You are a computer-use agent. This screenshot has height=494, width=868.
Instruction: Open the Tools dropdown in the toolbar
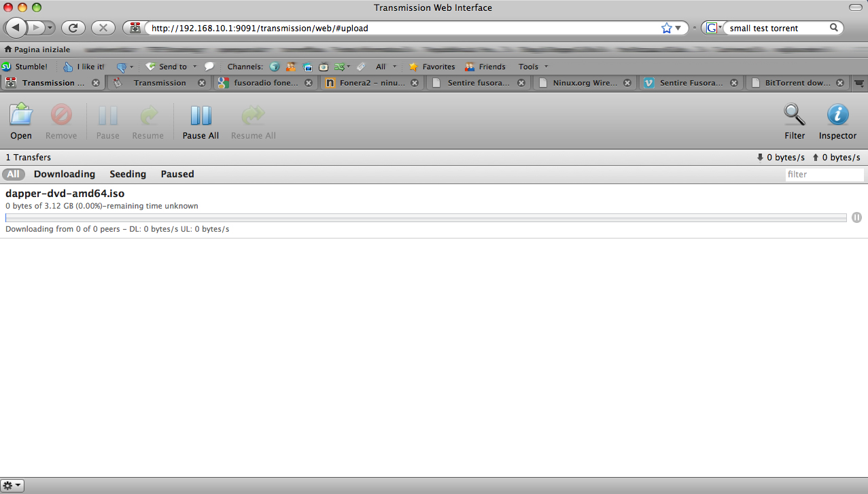pos(532,67)
